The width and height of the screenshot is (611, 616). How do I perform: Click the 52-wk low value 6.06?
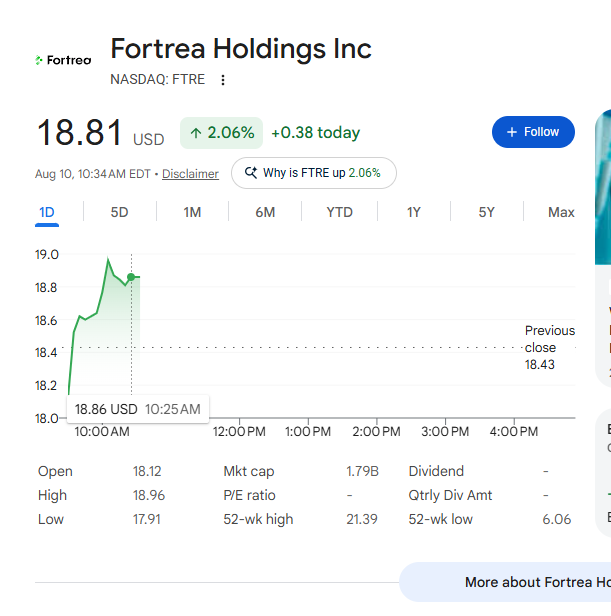click(x=556, y=519)
